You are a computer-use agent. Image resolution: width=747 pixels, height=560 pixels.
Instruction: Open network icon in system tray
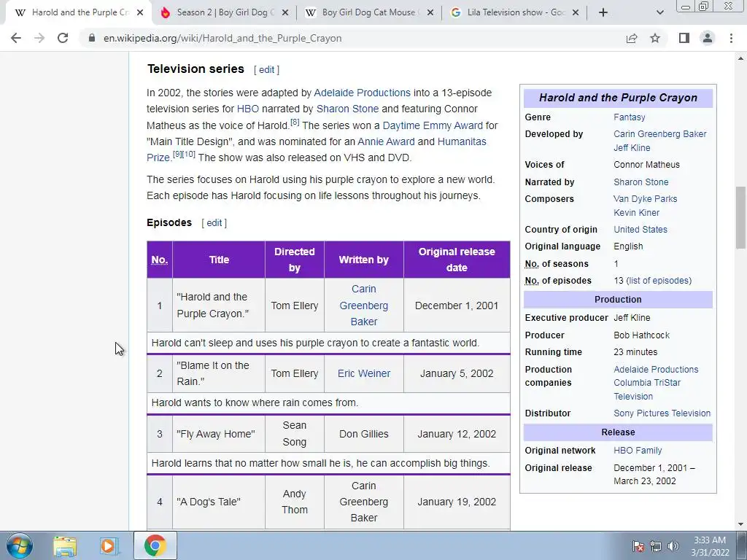656,547
